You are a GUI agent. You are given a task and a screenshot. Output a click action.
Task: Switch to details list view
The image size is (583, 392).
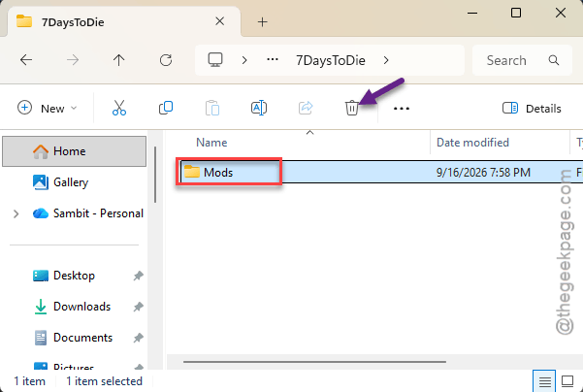(545, 381)
